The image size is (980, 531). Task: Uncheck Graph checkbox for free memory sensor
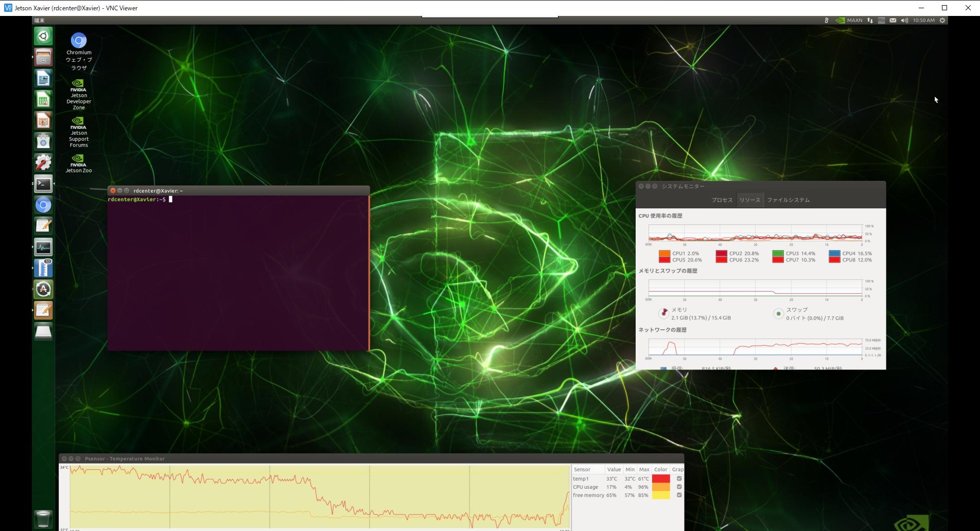click(x=679, y=495)
